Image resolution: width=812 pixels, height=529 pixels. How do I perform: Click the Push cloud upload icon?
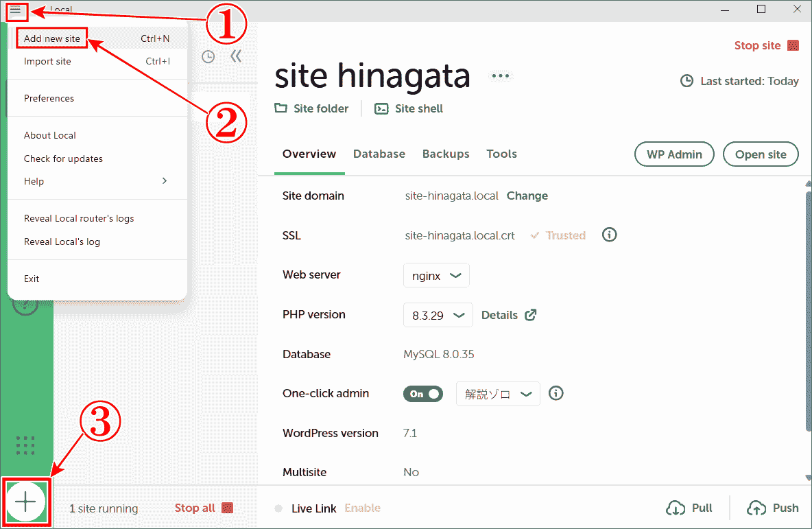click(756, 508)
